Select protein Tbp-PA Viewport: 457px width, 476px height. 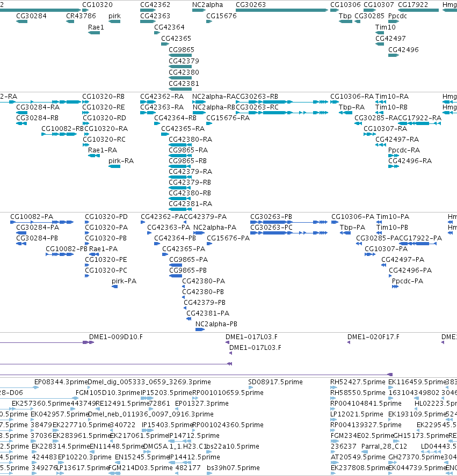tap(352, 228)
